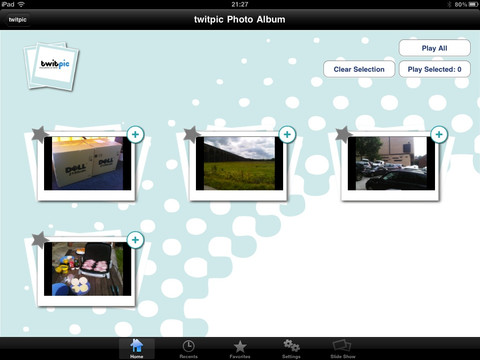
Task: Open the Dell boxes photo thumbnail
Action: [87, 163]
